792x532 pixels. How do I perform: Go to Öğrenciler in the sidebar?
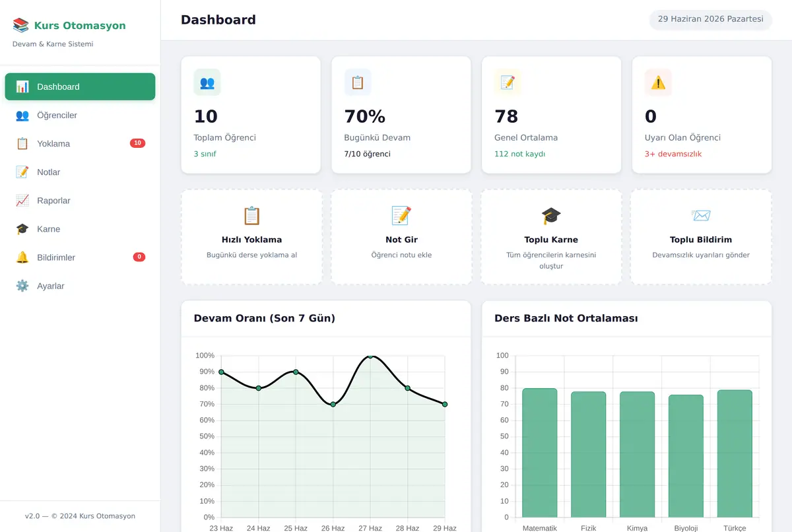(x=80, y=115)
